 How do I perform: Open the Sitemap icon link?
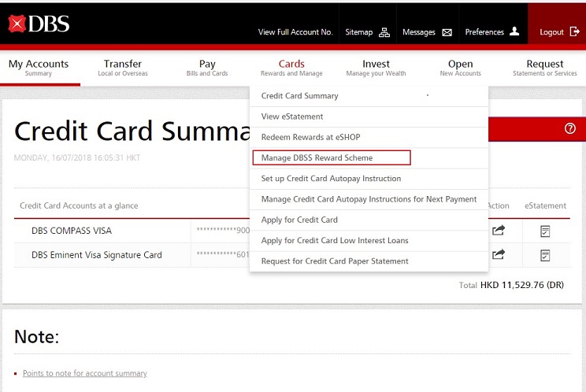click(x=384, y=32)
